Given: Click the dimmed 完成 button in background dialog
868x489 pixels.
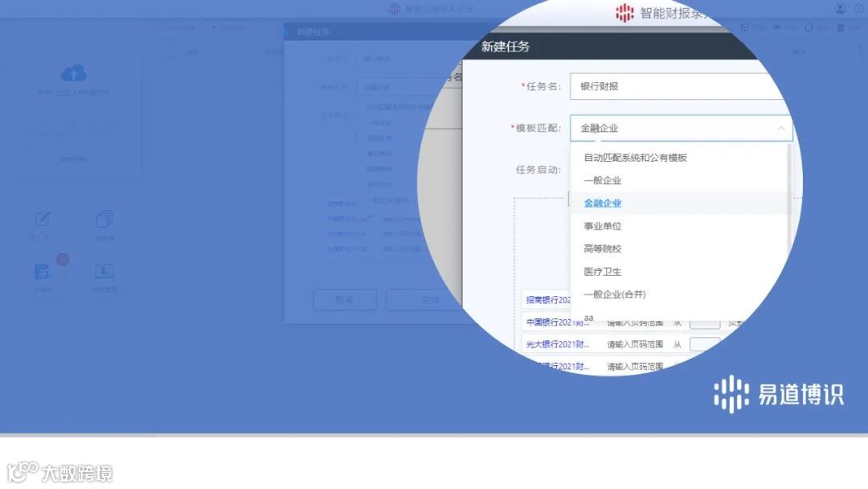Looking at the screenshot, I should 430,300.
